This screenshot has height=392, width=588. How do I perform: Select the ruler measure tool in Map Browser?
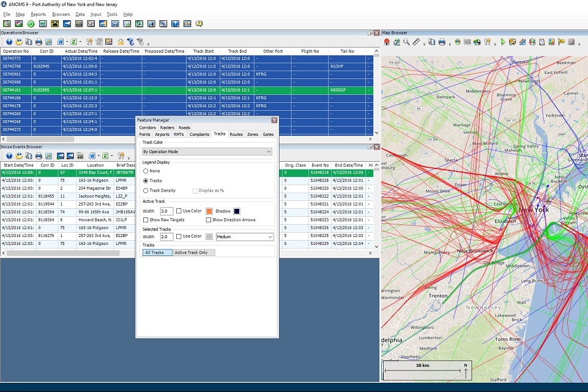(x=416, y=42)
